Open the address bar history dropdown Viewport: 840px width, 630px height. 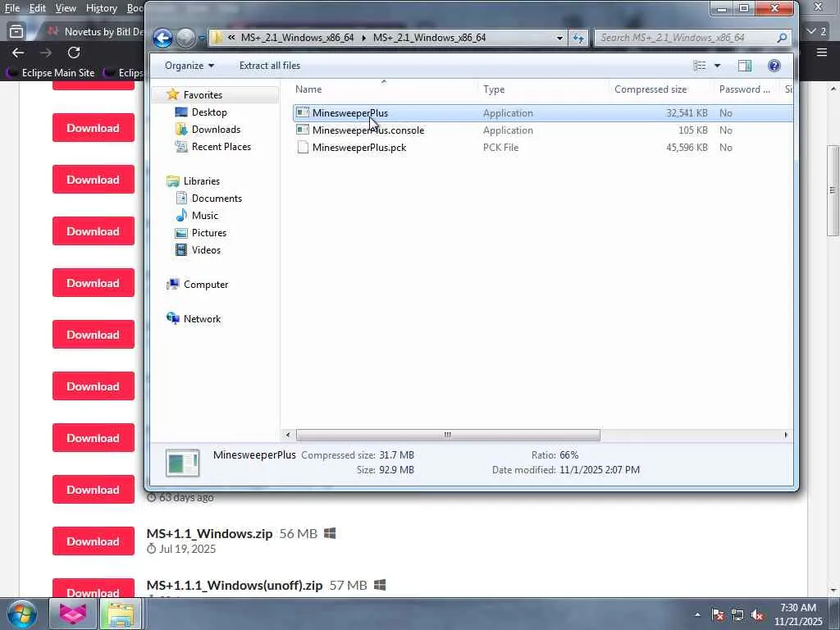click(x=559, y=38)
